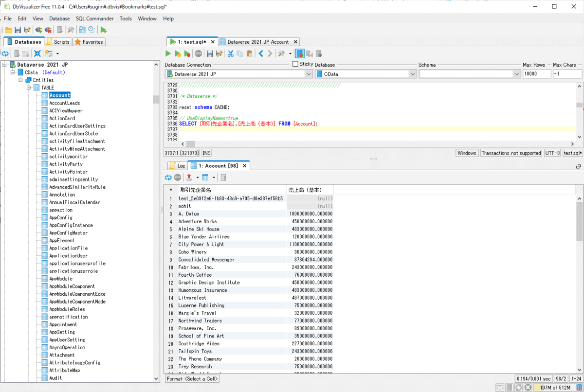This screenshot has height=392, width=584.
Task: Click the previous SQL history back arrow
Action: click(261, 53)
